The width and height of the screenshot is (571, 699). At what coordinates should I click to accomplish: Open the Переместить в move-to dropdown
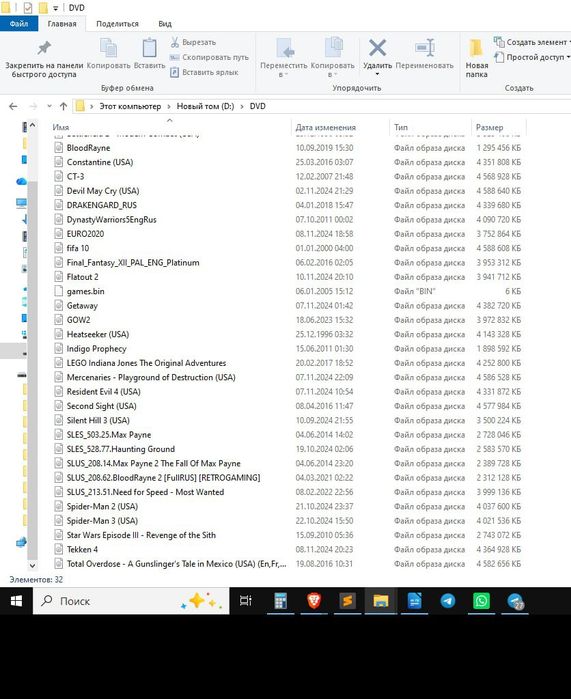pyautogui.click(x=283, y=58)
